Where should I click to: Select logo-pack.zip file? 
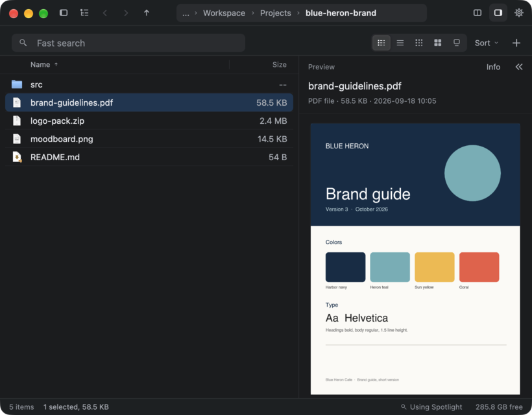pyautogui.click(x=149, y=121)
